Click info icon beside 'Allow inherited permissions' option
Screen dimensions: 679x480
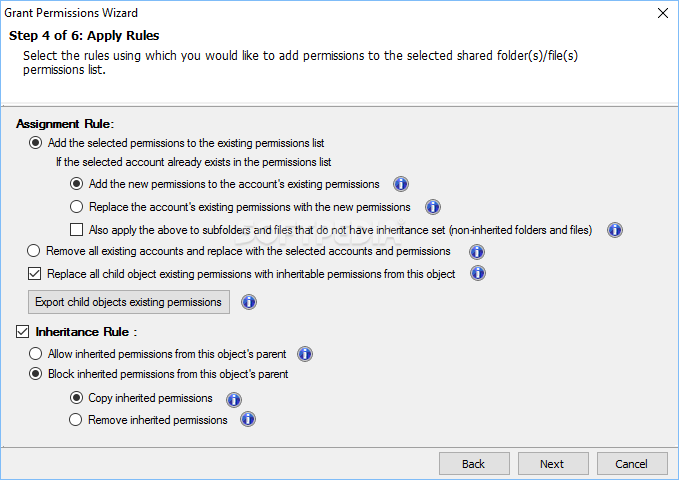305,354
